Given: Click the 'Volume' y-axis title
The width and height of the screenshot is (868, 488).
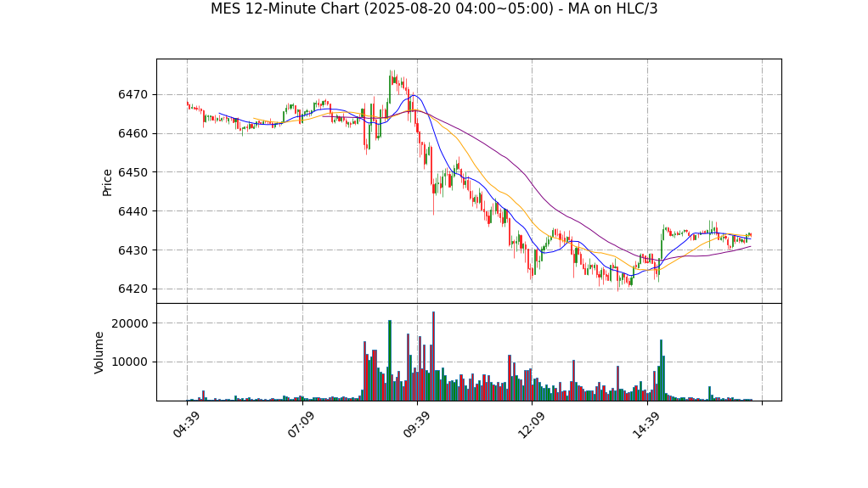Looking at the screenshot, I should pyautogui.click(x=99, y=352).
